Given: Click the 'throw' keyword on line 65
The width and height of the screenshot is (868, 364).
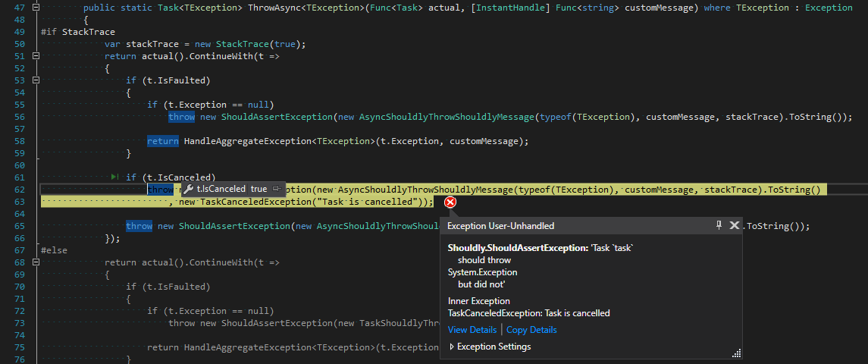Looking at the screenshot, I should tap(139, 226).
